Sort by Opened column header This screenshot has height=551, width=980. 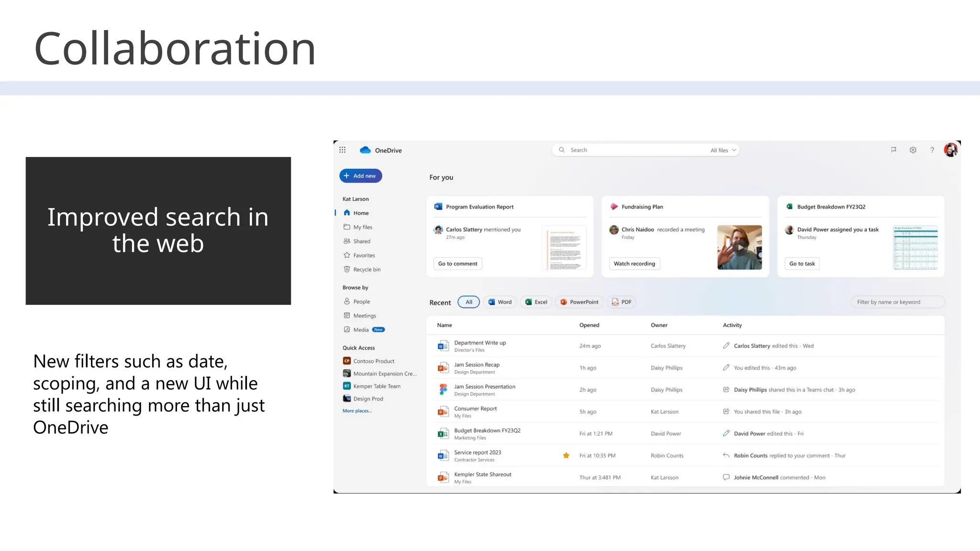point(589,325)
